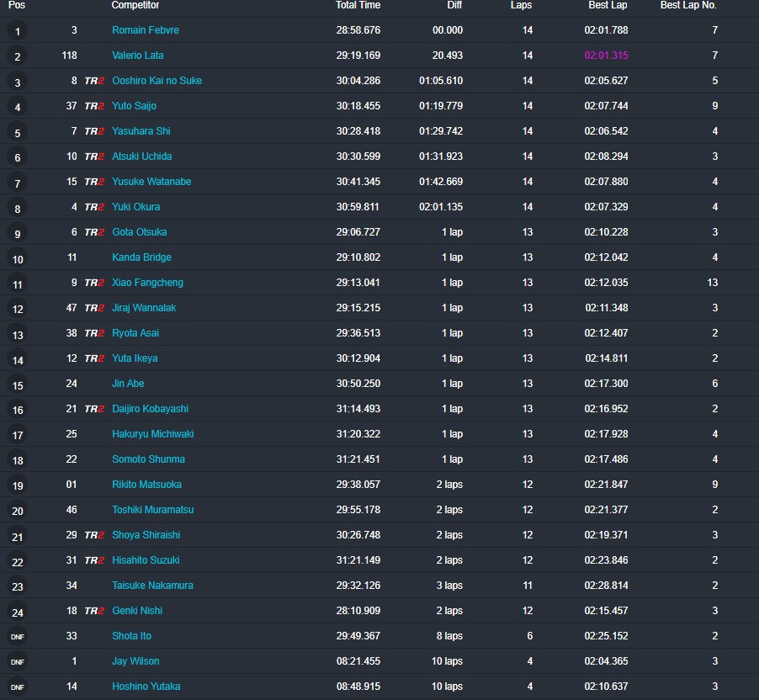Click the position 10 badge

17,258
